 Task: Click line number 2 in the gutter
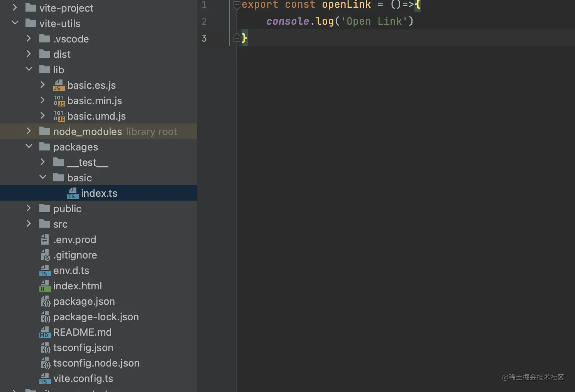(204, 21)
